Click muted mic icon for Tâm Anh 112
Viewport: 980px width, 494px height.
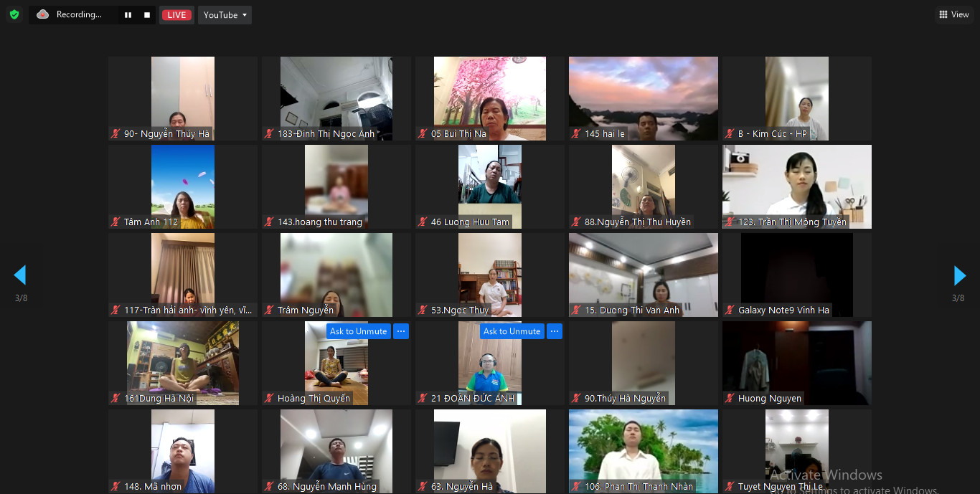[x=116, y=222]
